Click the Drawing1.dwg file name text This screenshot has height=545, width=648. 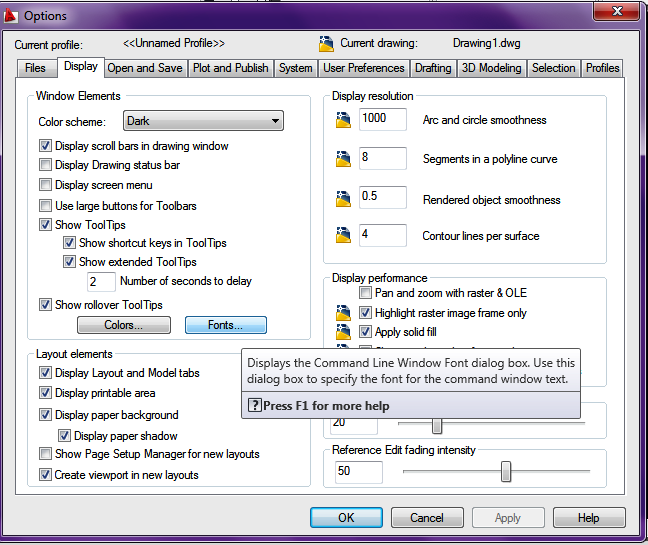tap(486, 43)
